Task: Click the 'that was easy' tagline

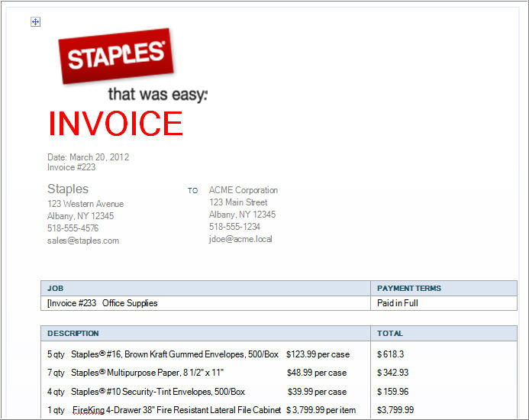Action: point(158,94)
